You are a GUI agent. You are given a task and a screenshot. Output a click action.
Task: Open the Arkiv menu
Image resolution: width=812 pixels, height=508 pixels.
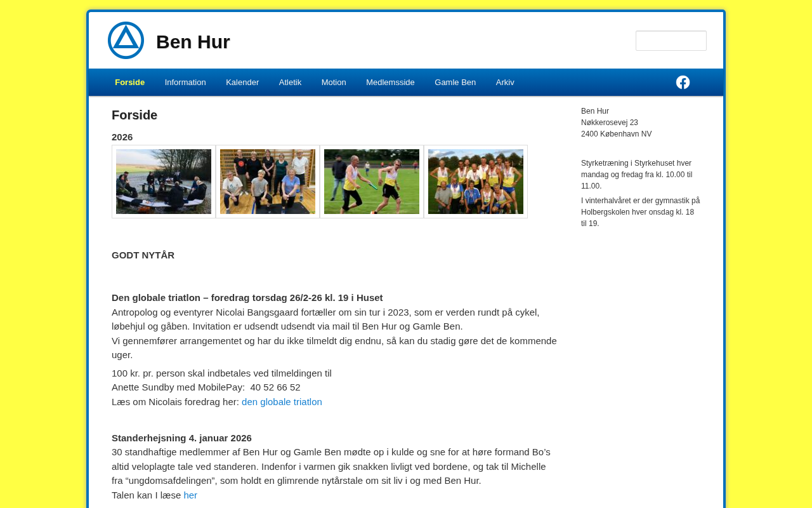pos(505,83)
